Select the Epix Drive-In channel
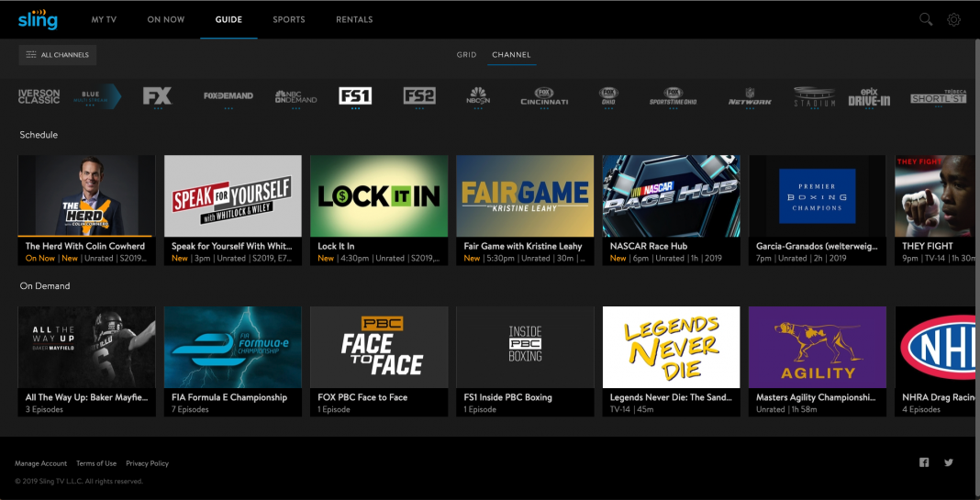Viewport: 980px width, 500px height. coord(869,97)
